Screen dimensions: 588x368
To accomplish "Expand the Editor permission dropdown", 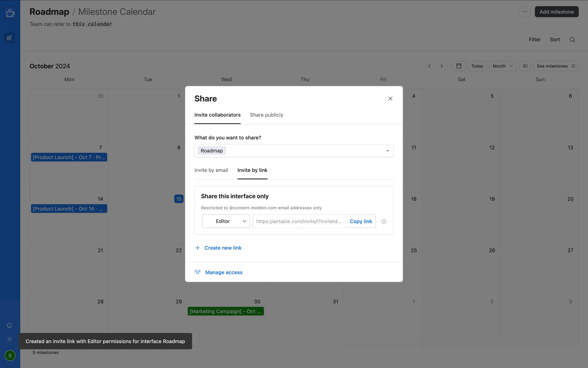I will pyautogui.click(x=226, y=221).
